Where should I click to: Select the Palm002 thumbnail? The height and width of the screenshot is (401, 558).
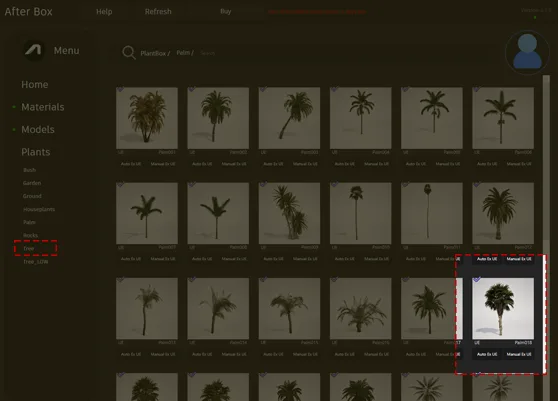[x=218, y=118]
